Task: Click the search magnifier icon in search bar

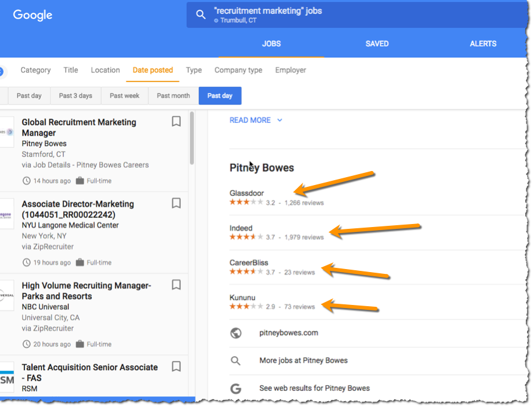Action: pyautogui.click(x=201, y=15)
